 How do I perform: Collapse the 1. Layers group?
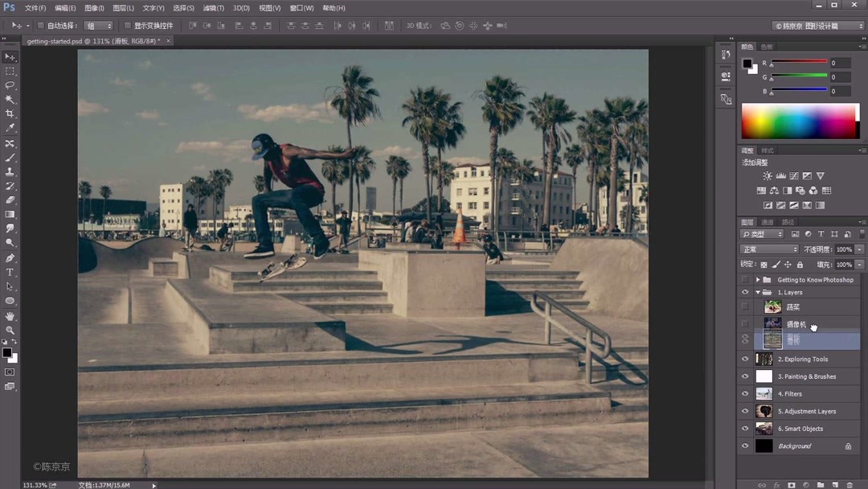click(x=756, y=292)
